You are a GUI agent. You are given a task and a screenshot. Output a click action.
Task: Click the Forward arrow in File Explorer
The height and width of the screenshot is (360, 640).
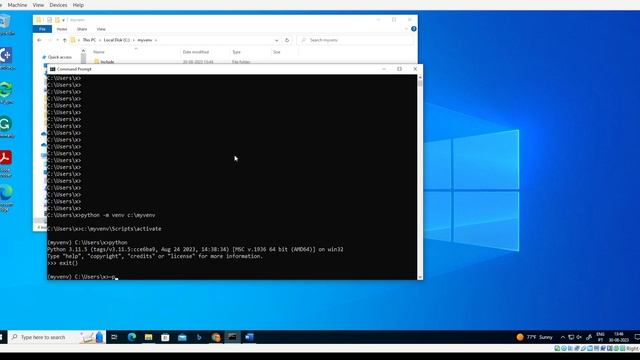click(50, 40)
